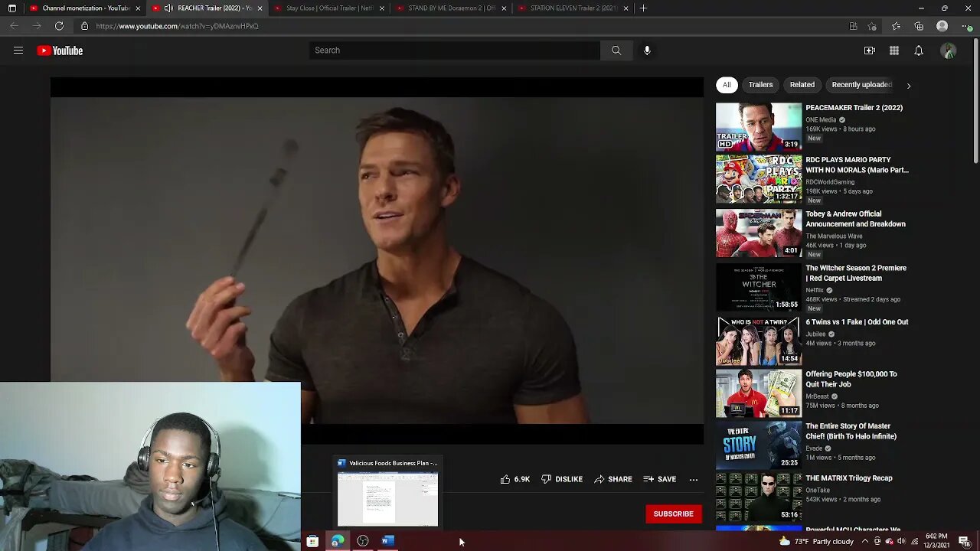
Task: Click the REACHER video player
Action: [377, 260]
